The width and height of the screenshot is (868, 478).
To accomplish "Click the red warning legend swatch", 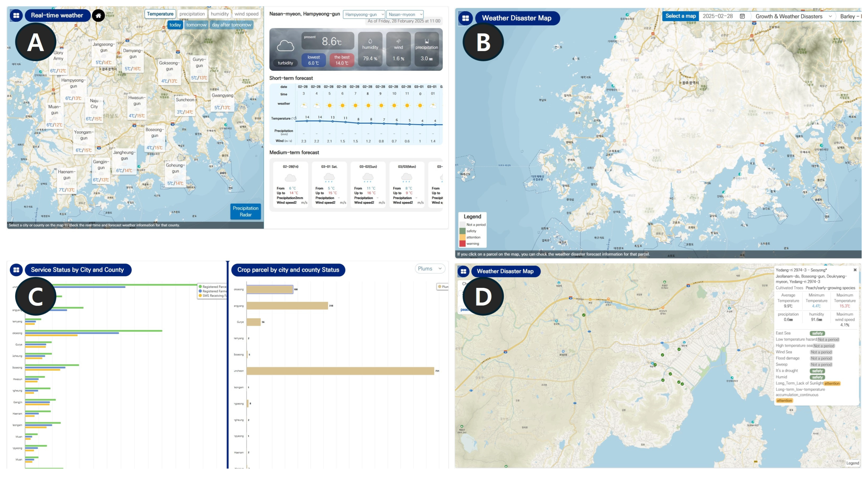I will (462, 243).
